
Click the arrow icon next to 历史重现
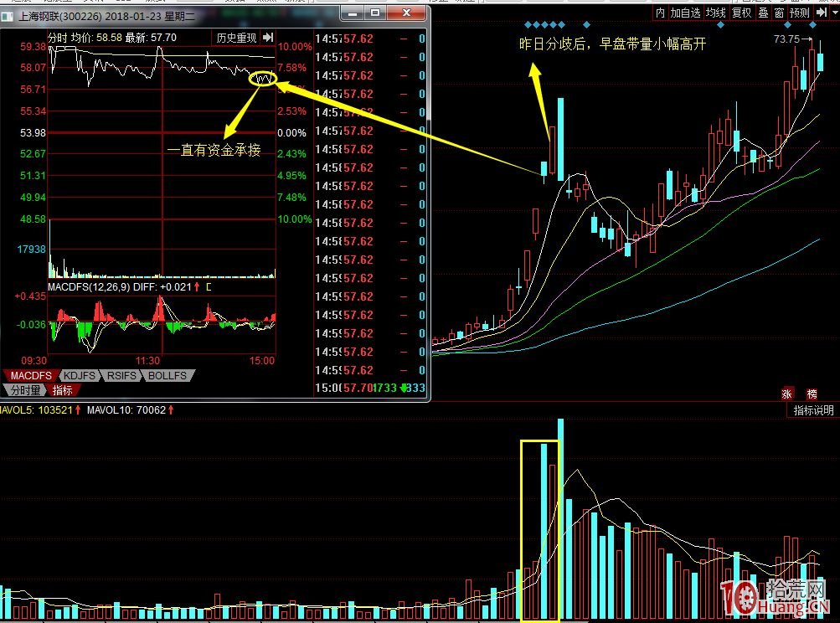268,38
